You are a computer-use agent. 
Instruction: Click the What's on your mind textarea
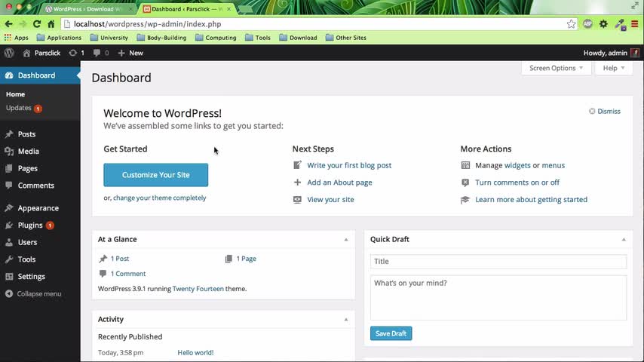click(x=498, y=297)
